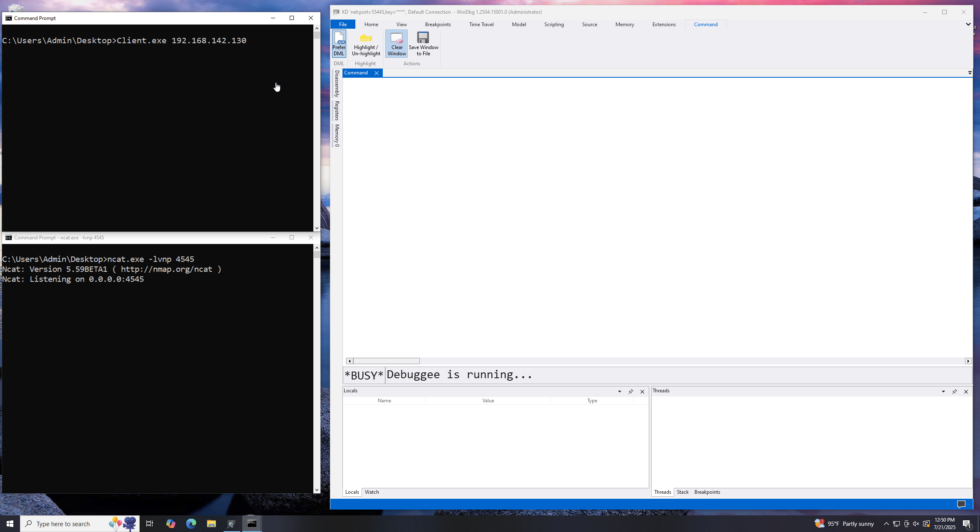Viewport: 980px width, 532px height.
Task: Click the top Command Prompt title bar icon
Action: coord(9,18)
